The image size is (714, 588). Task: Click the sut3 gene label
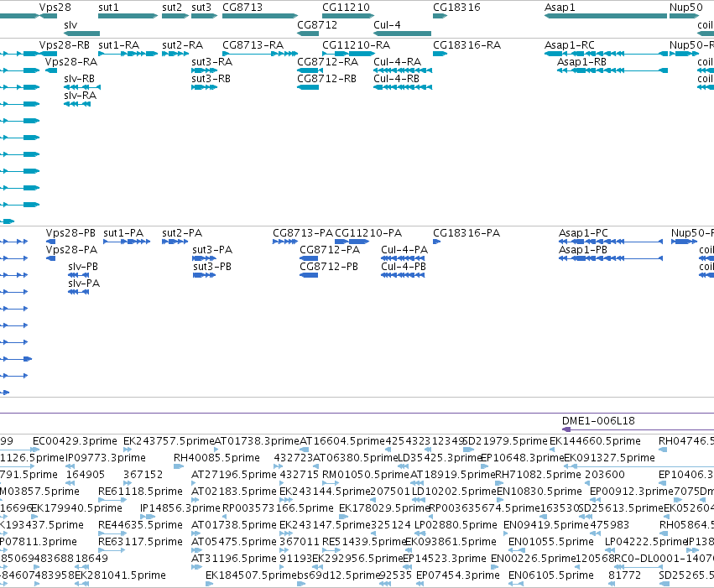coord(201,8)
